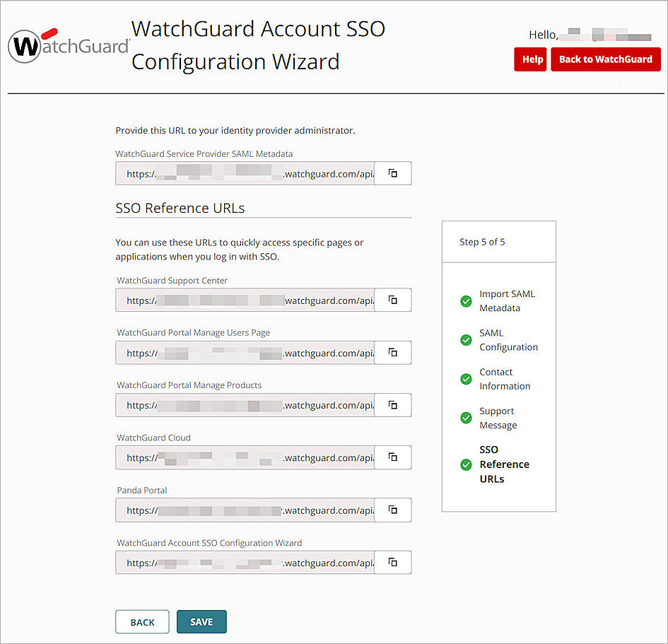Click the BACK button
Viewport: 668px width, 644px height.
tap(142, 622)
